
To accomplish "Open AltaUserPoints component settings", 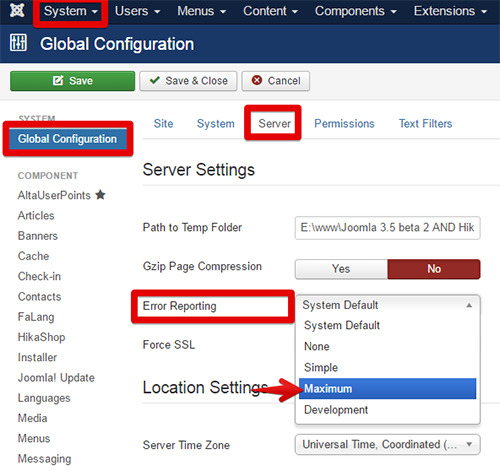I will (x=54, y=195).
